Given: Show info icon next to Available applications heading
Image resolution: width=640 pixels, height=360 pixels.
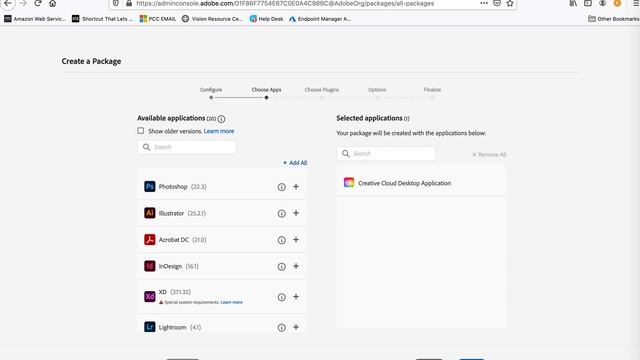Looking at the screenshot, I should 221,119.
